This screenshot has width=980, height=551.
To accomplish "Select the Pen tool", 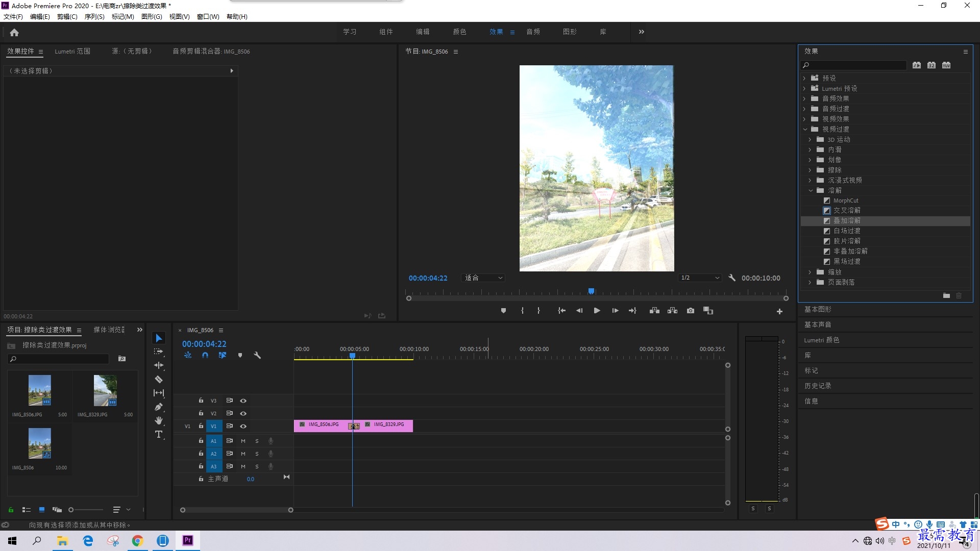I will 159,407.
